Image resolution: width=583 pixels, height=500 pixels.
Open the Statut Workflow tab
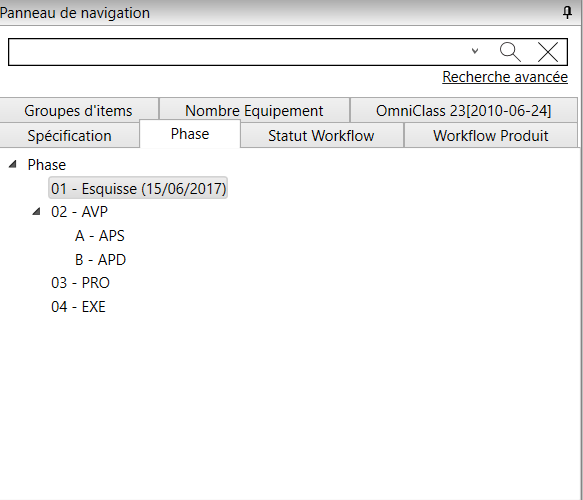point(322,136)
